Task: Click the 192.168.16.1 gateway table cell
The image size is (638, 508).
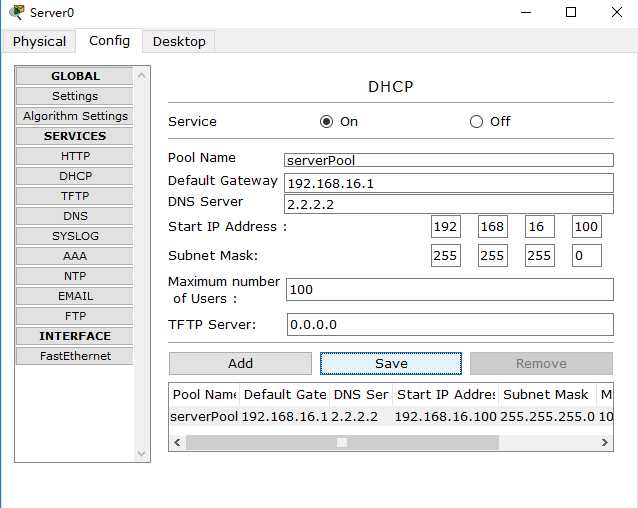Action: pos(284,416)
